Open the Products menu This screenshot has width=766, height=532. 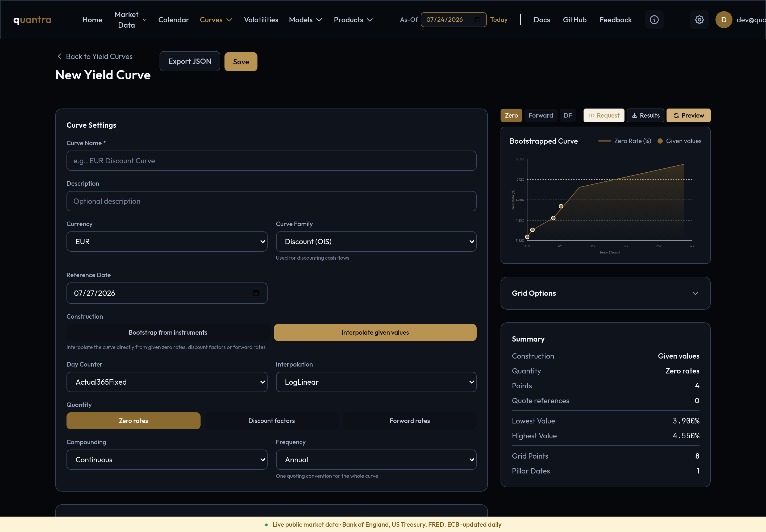click(353, 20)
